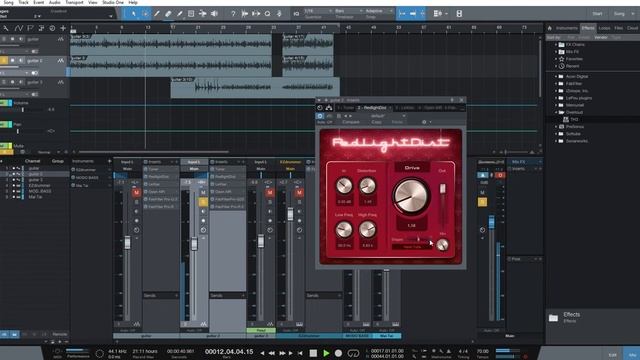This screenshot has width=640, height=360.
Task: Select the TH3 plugin in browser
Action: point(574,120)
